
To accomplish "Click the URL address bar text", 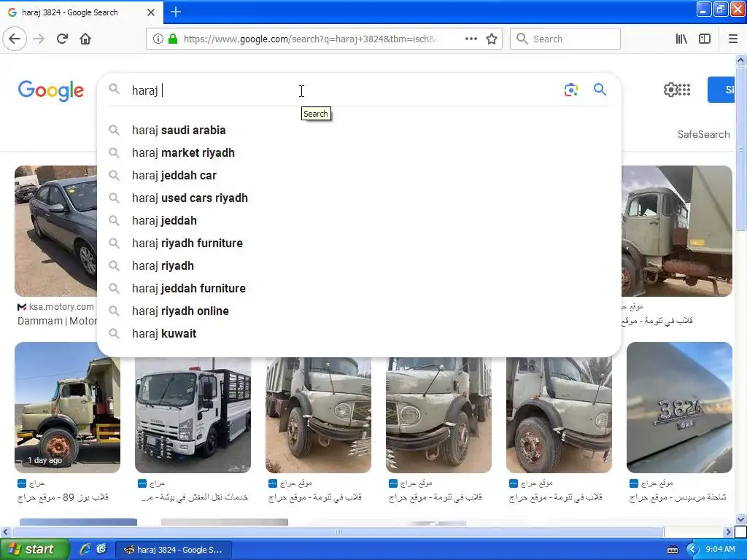I will click(x=309, y=39).
